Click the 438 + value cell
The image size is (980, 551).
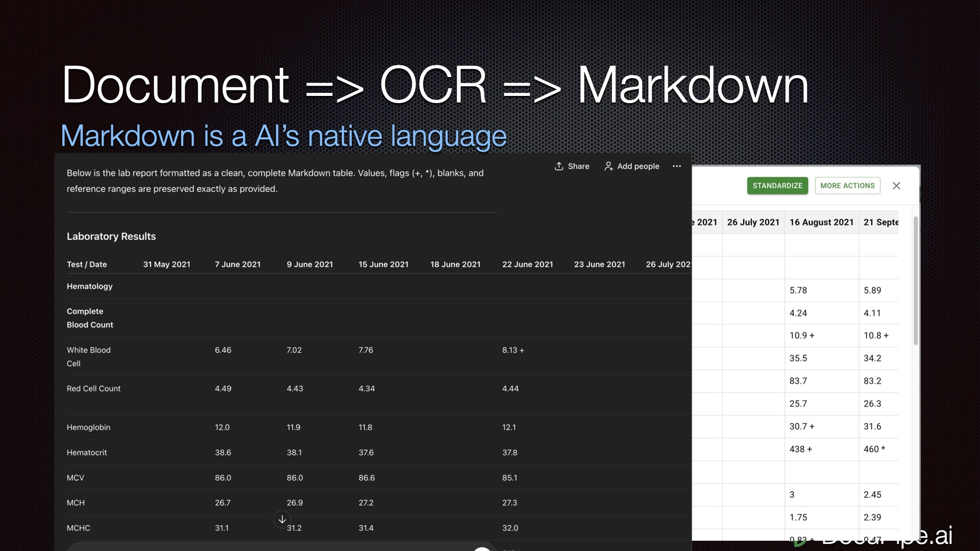click(800, 449)
